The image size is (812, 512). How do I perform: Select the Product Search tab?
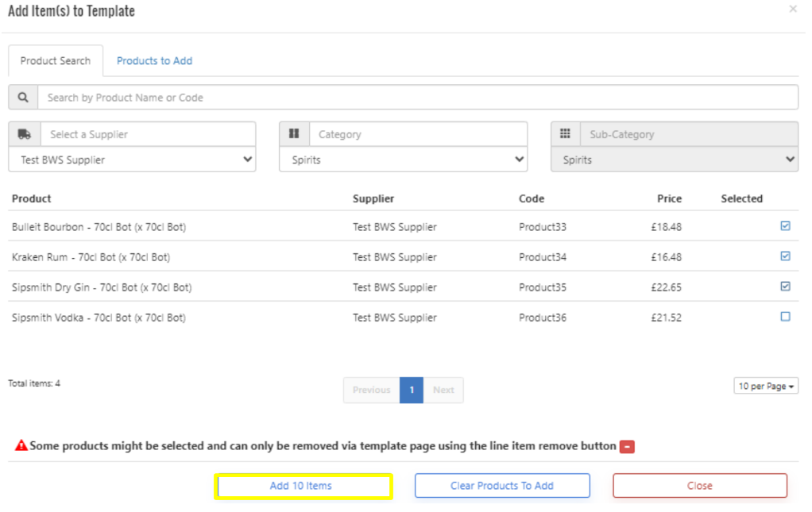pyautogui.click(x=56, y=61)
